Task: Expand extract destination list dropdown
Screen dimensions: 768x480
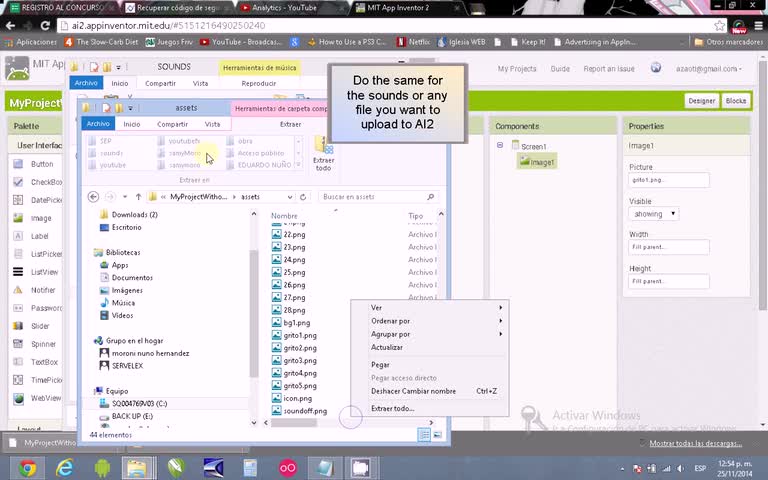Action: click(x=298, y=165)
